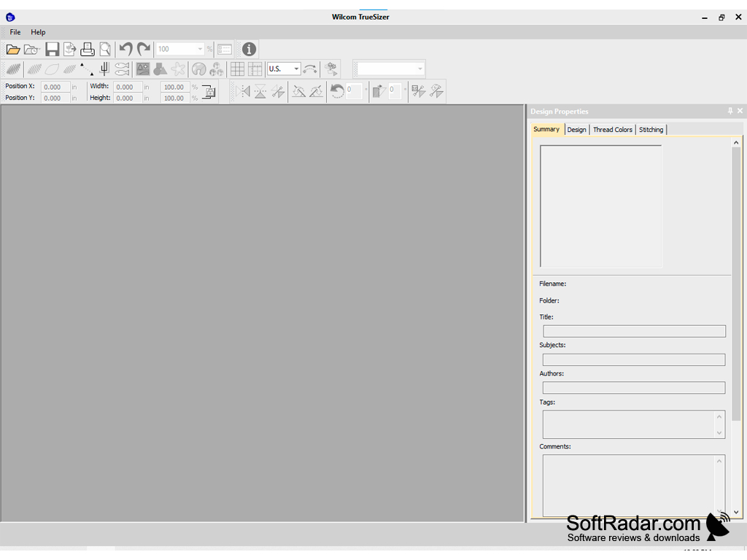Click the flower stitch player icon
Screen dimensions: 747x560
[331, 69]
